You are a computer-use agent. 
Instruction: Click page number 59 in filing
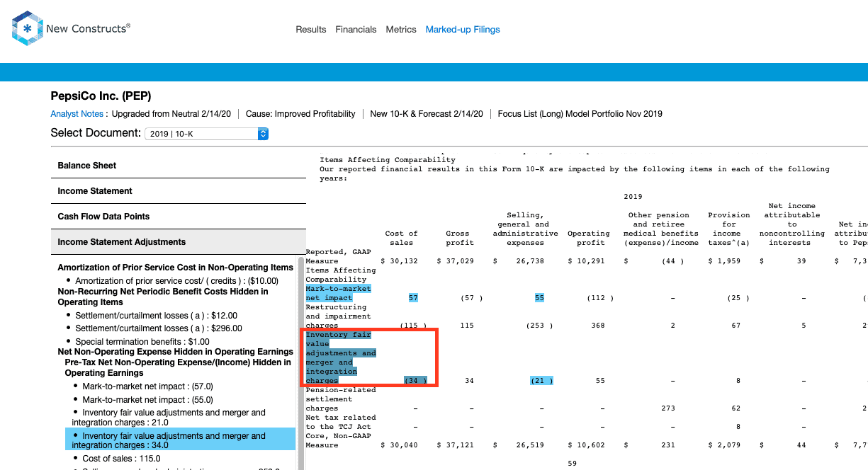[573, 464]
